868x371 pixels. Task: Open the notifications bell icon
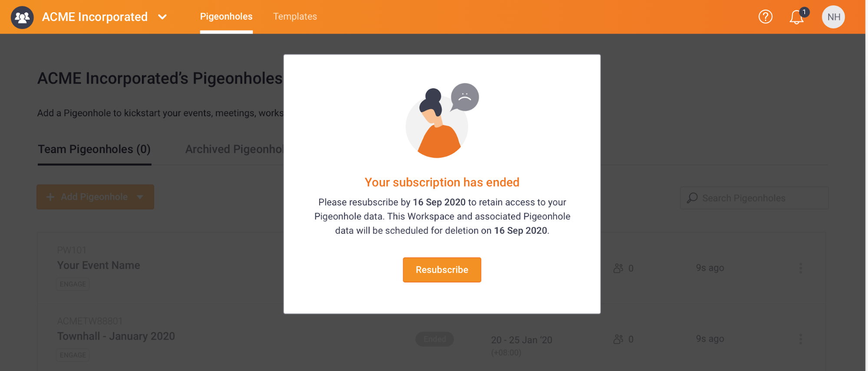[x=796, y=17]
